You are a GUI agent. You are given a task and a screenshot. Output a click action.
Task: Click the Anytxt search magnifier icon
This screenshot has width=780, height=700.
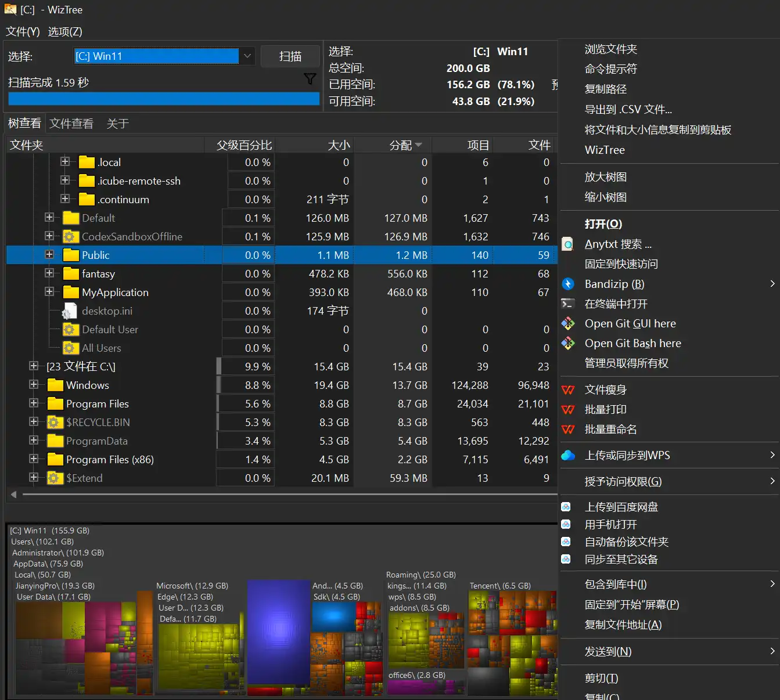[x=568, y=244]
